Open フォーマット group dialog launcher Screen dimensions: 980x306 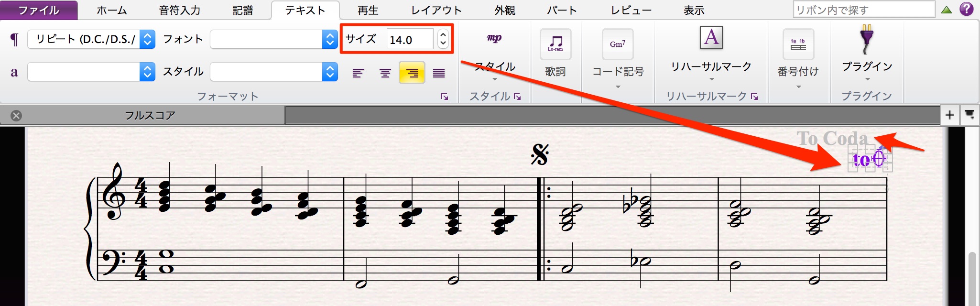point(445,97)
